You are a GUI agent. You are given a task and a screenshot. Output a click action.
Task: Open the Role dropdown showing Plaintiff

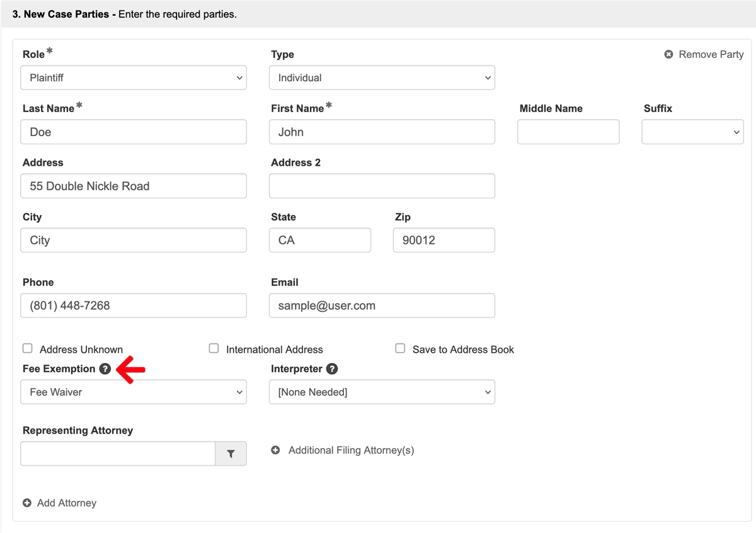[x=134, y=78]
